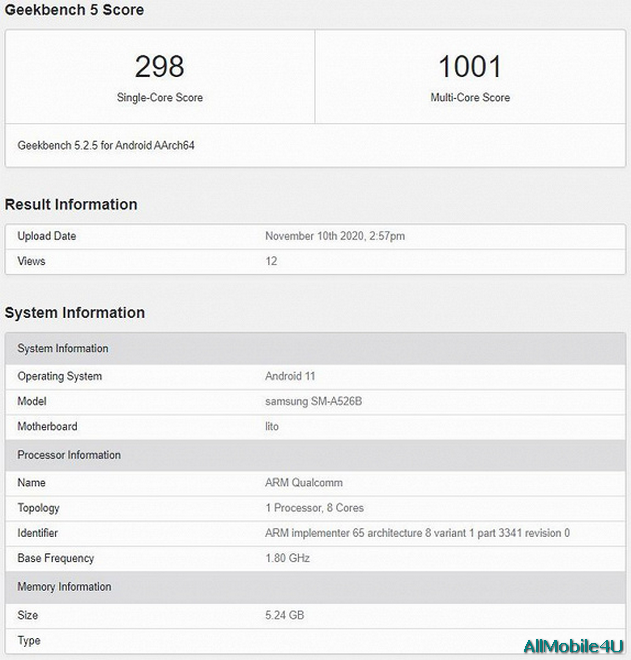Screen dimensions: 631x660
Task: Click the multi-core score value 1001
Action: point(470,67)
